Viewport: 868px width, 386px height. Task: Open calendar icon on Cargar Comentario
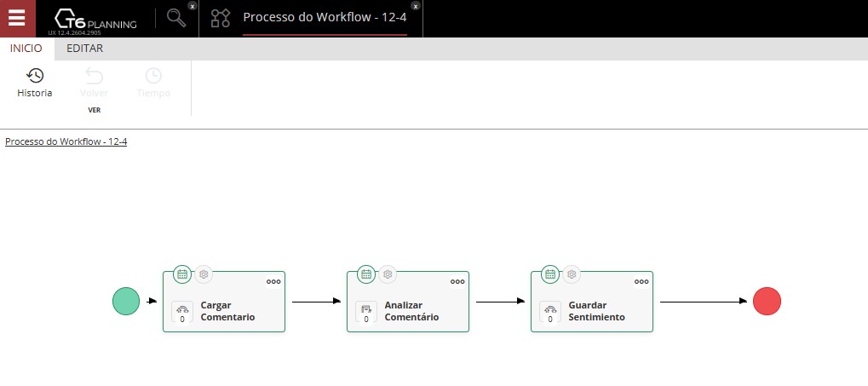click(182, 274)
